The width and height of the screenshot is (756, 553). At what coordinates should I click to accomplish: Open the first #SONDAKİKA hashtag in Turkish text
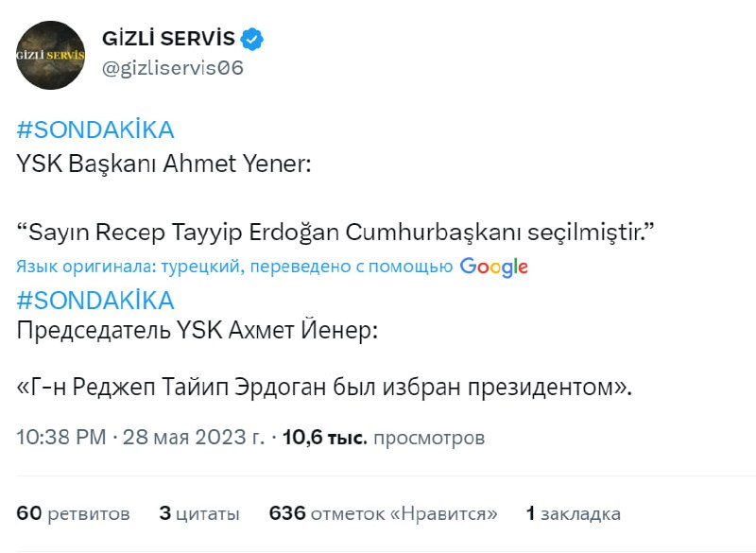pyautogui.click(x=95, y=130)
